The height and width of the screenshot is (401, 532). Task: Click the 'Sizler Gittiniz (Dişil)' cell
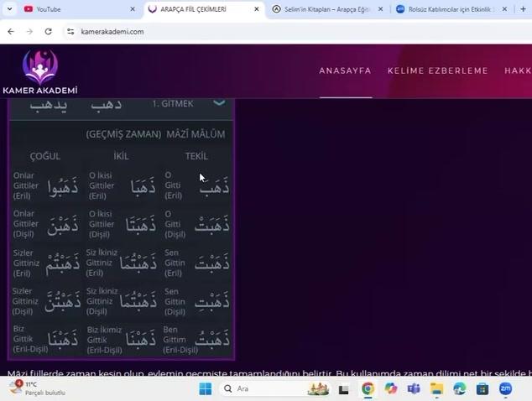[x=46, y=301]
